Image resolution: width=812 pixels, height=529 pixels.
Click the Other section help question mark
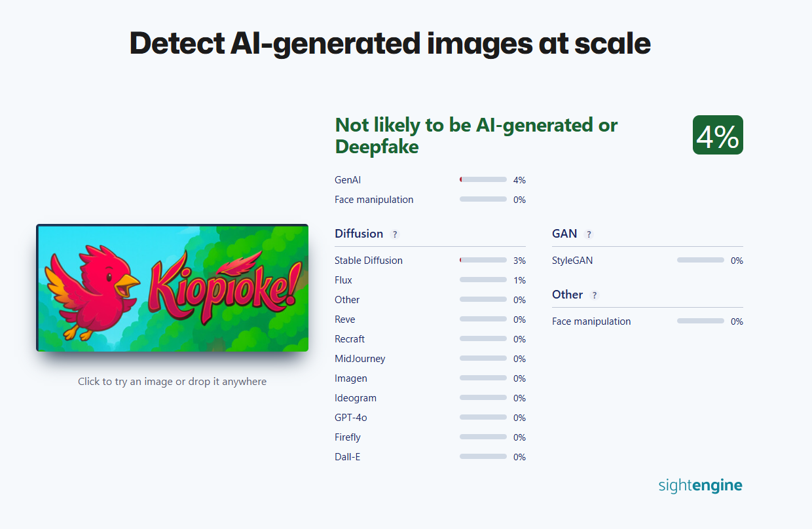coord(595,295)
